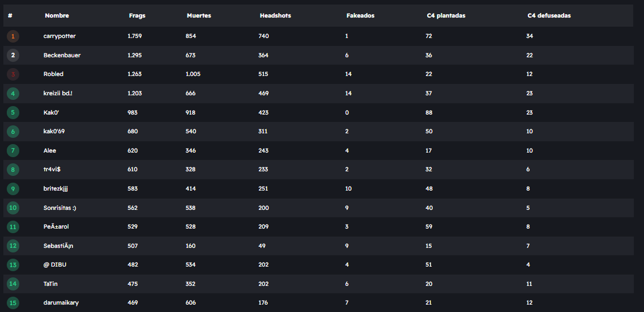This screenshot has height=312, width=644.
Task: Click the Headshots column header
Action: pyautogui.click(x=275, y=16)
